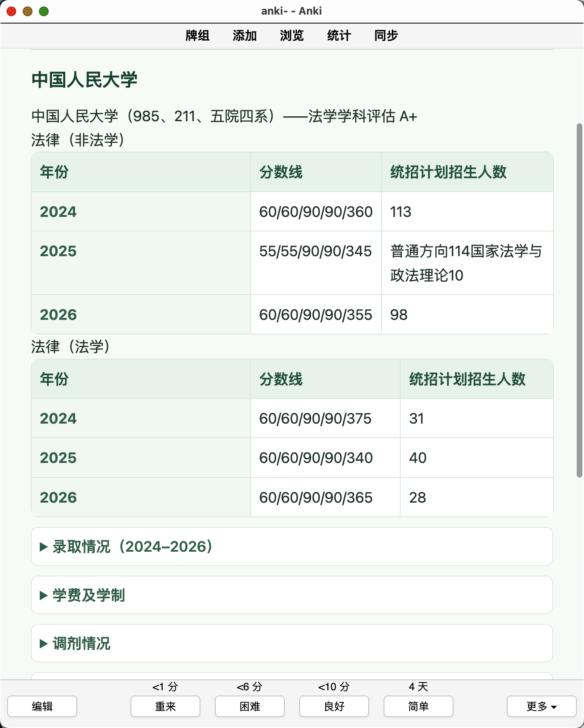Answer the card with 良好
584x728 pixels.
[334, 706]
